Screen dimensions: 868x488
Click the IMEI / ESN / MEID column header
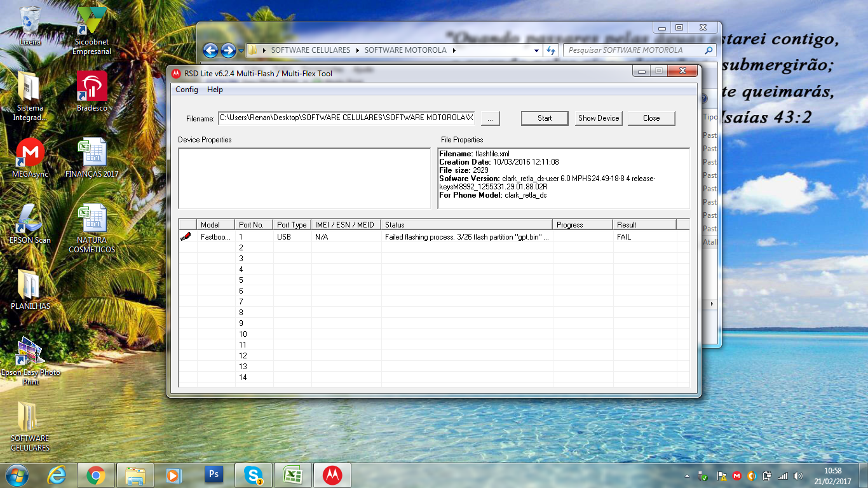346,225
